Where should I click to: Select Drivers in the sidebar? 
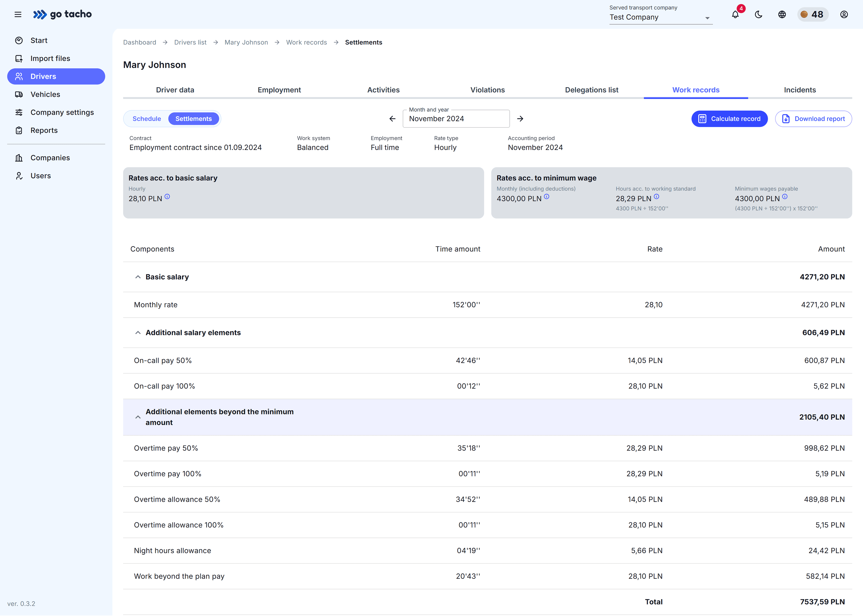[56, 76]
